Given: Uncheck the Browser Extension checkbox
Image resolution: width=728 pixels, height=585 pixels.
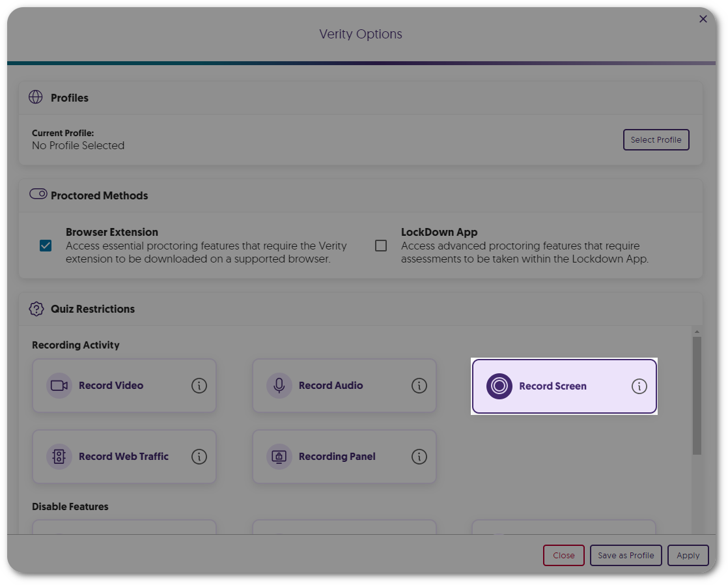Looking at the screenshot, I should pyautogui.click(x=46, y=246).
